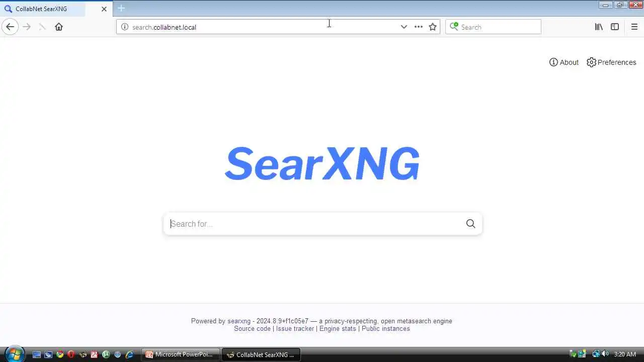
Task: Click the green check shield tray icon
Action: [x=573, y=354]
